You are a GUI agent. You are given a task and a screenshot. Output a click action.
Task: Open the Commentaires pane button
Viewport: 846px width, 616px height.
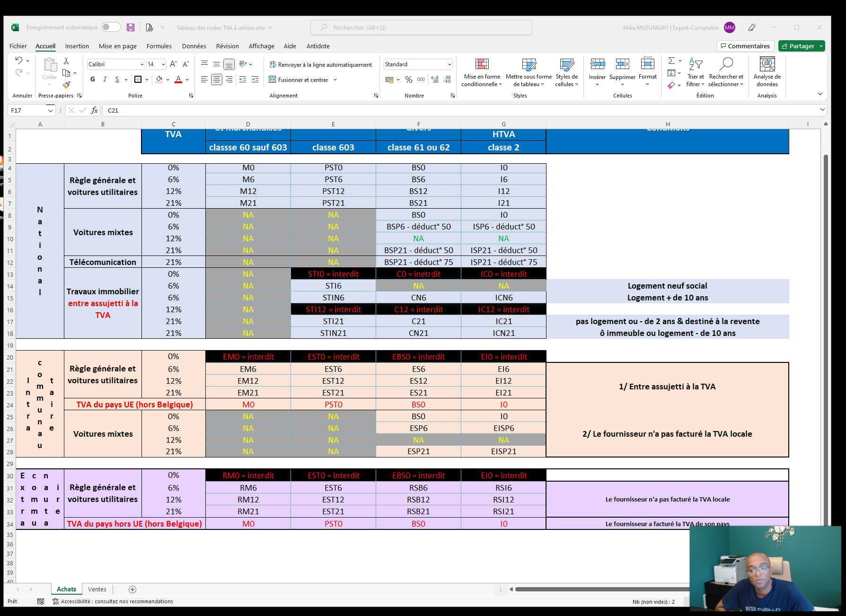tap(745, 46)
